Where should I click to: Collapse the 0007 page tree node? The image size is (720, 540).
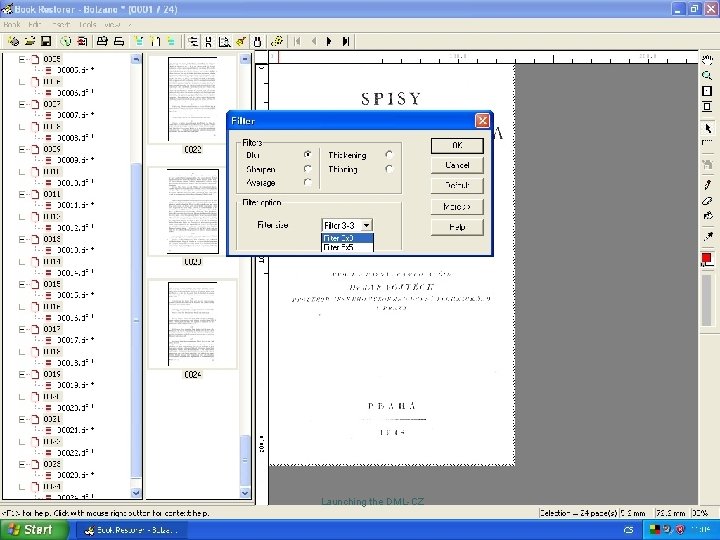22,104
